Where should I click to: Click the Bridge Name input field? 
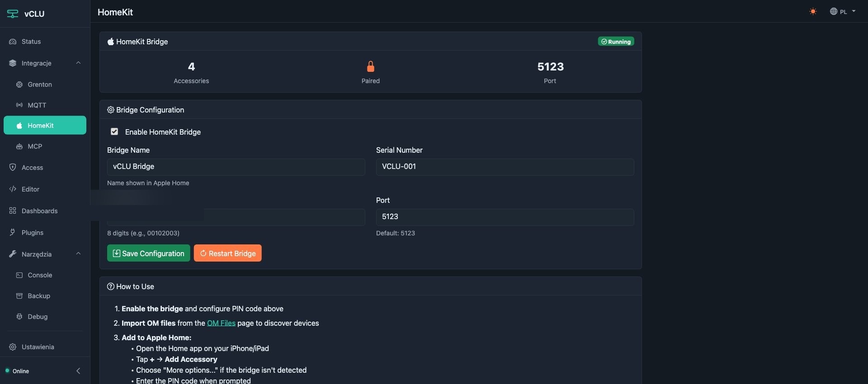236,167
